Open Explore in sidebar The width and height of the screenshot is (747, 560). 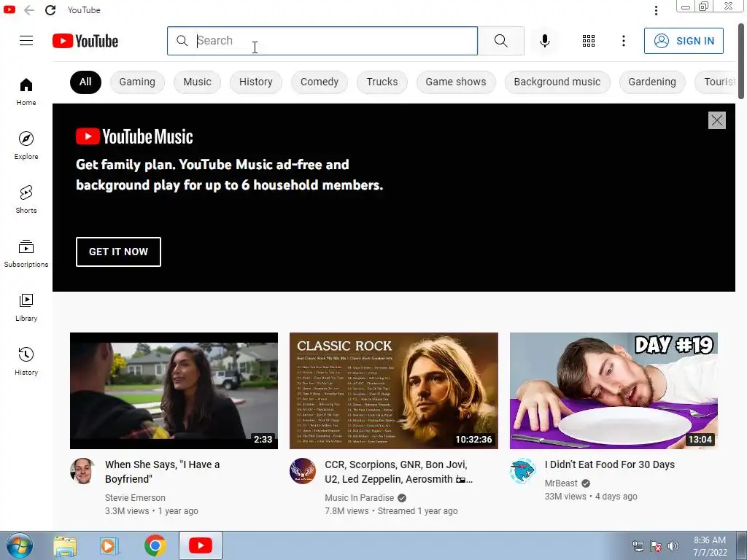[26, 146]
